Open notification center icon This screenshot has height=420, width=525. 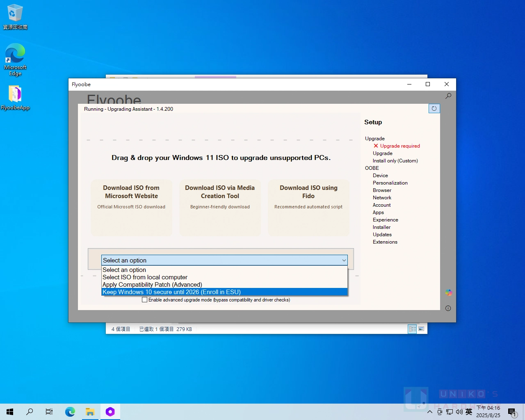pyautogui.click(x=512, y=412)
